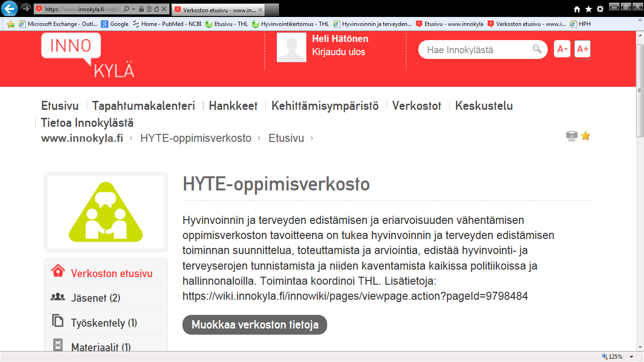Open the Tietoa Innokylästä menu item
The width and height of the screenshot is (644, 362).
[87, 123]
